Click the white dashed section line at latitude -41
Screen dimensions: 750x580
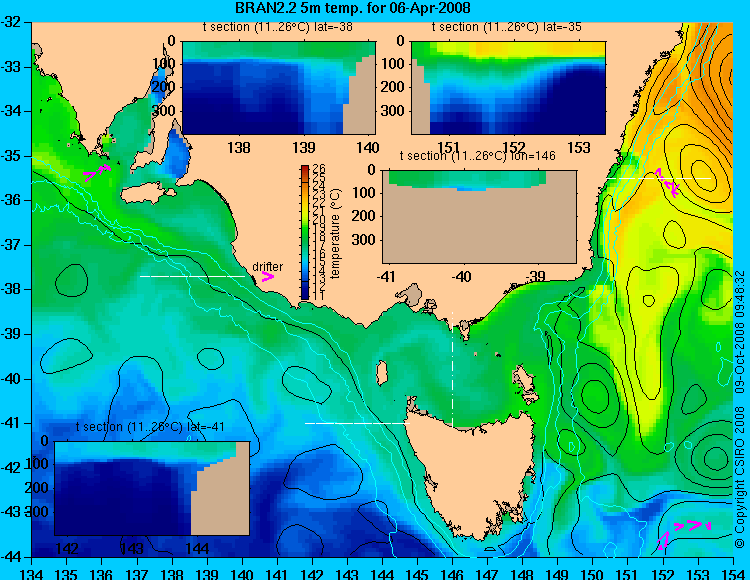coord(357,423)
